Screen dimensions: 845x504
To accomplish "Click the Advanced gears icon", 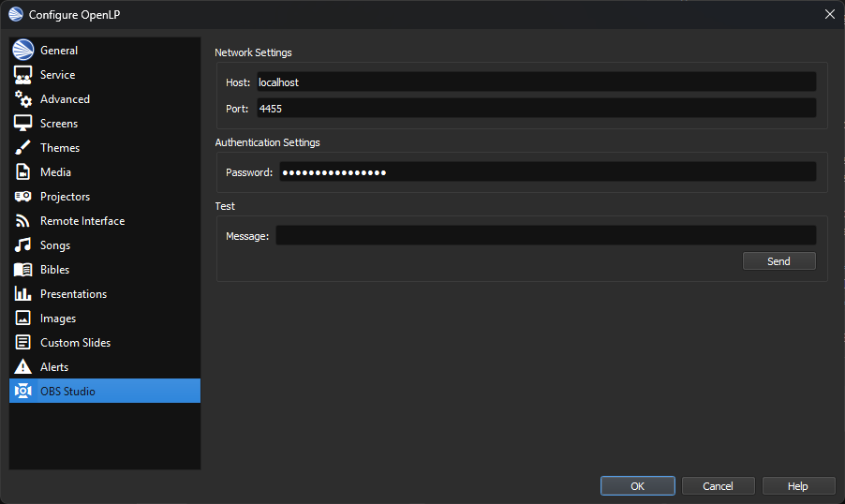I will pos(23,99).
